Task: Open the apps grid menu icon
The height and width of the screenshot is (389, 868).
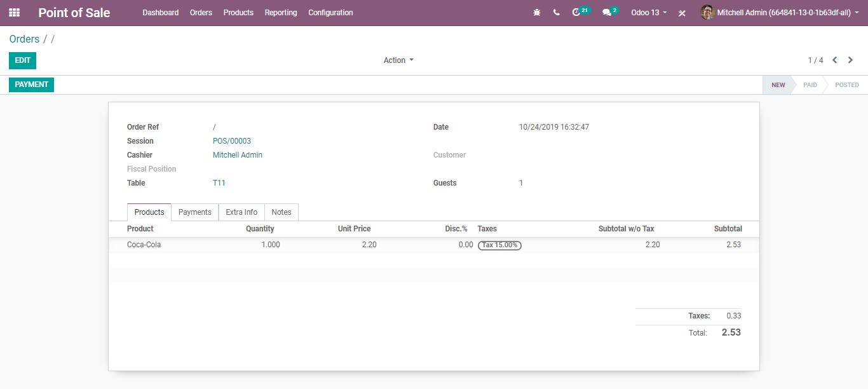Action: [14, 13]
